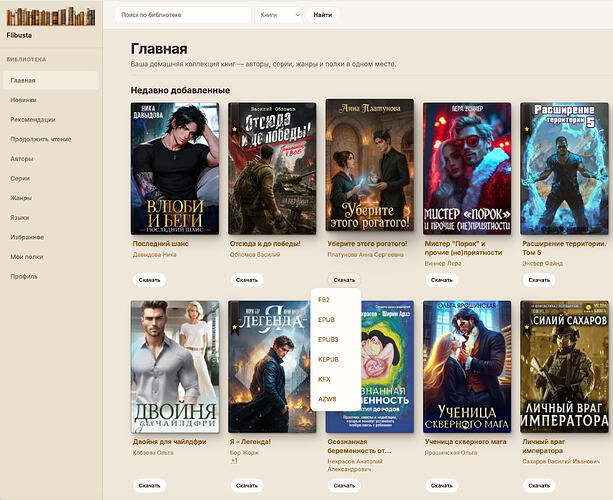Open Жанры in the sidebar

[x=51, y=198]
